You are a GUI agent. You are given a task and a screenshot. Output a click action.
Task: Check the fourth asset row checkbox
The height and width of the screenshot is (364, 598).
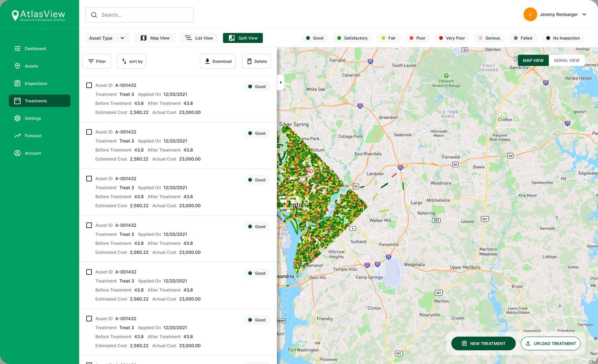click(89, 225)
